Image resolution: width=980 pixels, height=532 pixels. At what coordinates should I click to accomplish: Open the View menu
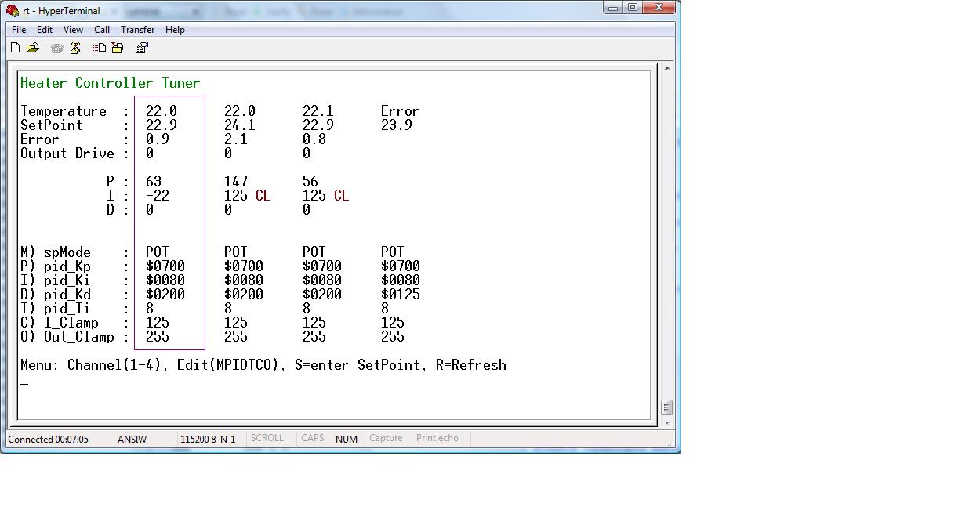(73, 30)
